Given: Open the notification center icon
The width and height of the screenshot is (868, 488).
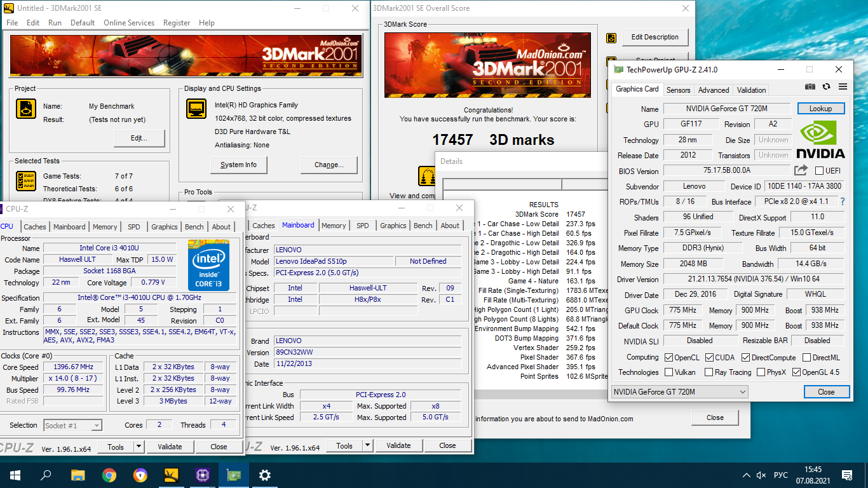Looking at the screenshot, I should point(846,475).
